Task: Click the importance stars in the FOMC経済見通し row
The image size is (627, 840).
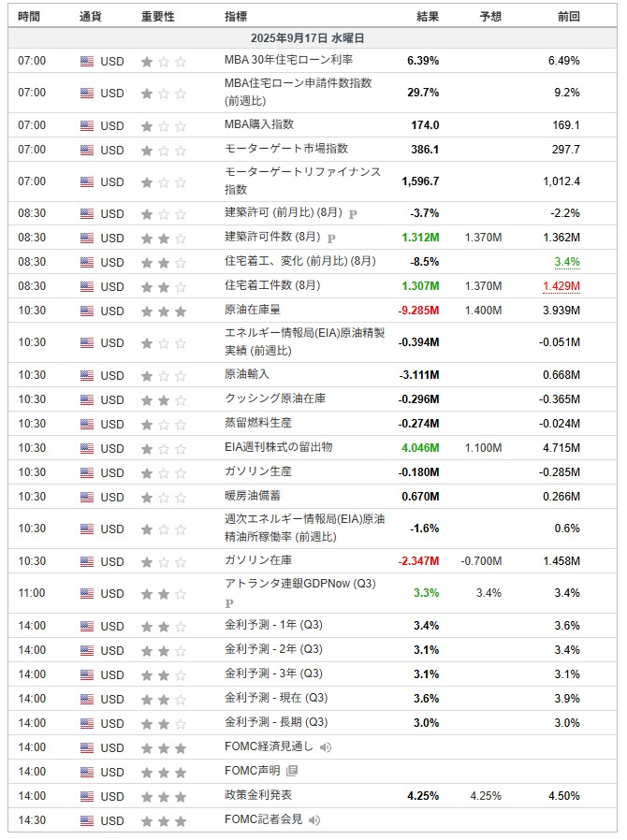Action: [164, 747]
